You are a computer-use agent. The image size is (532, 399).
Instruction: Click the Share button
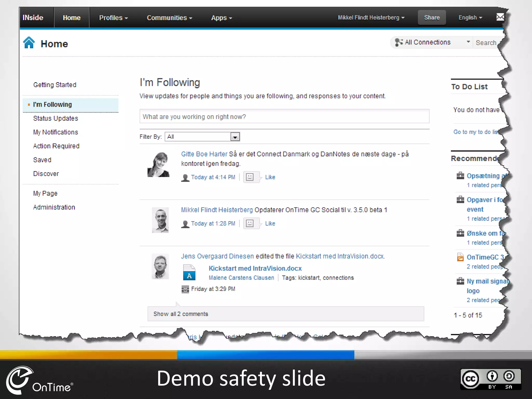(432, 17)
